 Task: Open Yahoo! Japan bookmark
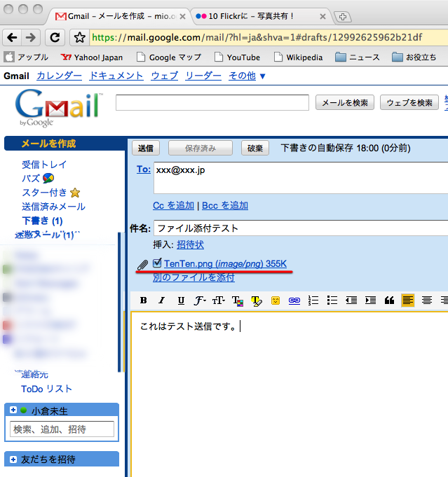tap(92, 57)
